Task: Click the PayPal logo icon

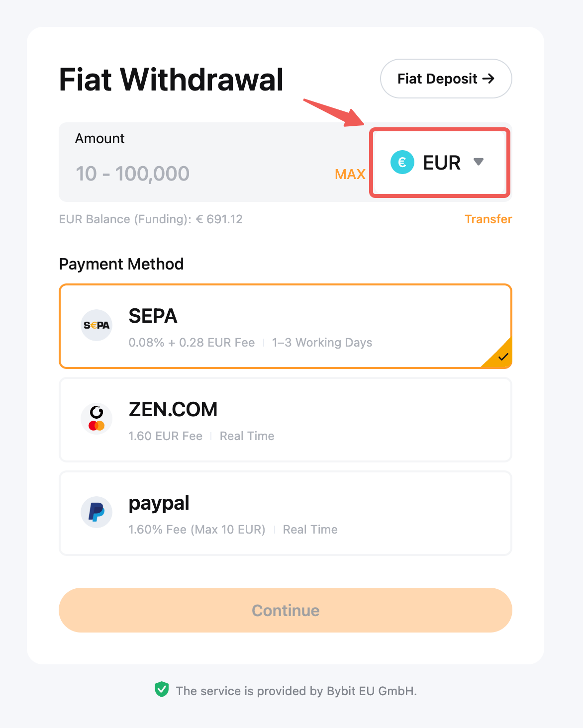Action: coord(97,512)
